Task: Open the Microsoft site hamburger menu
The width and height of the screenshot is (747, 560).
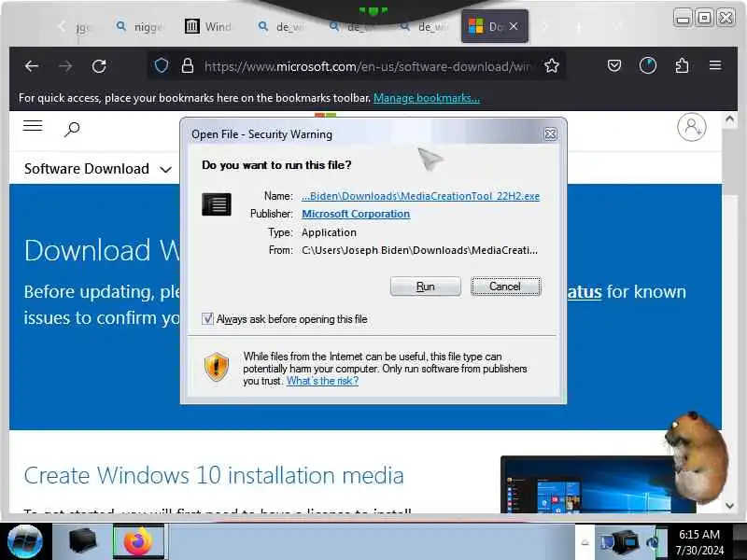Action: pyautogui.click(x=33, y=126)
